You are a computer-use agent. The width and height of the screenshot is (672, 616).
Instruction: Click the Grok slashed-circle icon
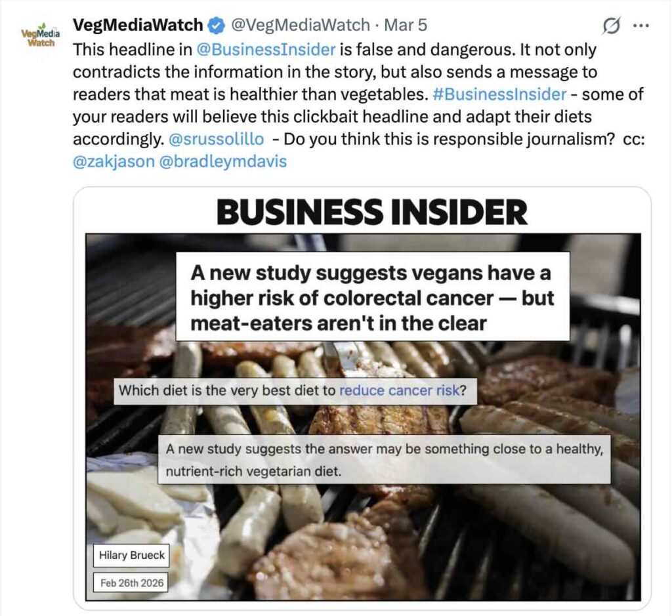tap(611, 26)
